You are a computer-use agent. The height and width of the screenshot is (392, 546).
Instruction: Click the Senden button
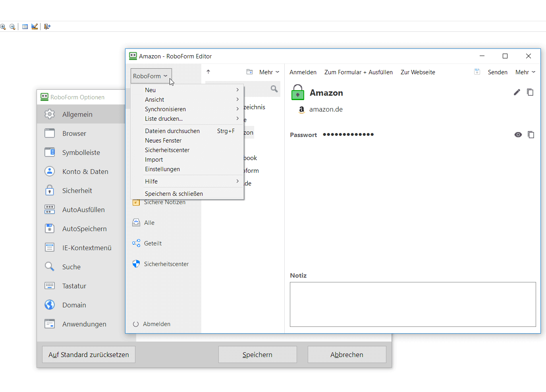coord(498,72)
